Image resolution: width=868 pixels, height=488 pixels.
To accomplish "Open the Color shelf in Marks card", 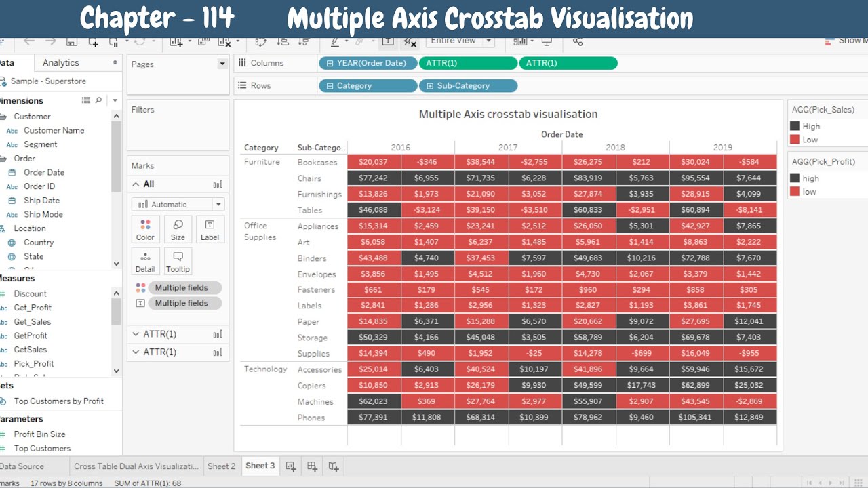I will (145, 228).
